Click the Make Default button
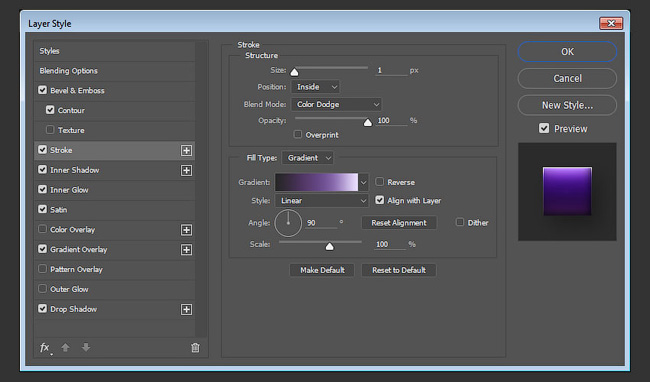This screenshot has height=382, width=650. [322, 270]
